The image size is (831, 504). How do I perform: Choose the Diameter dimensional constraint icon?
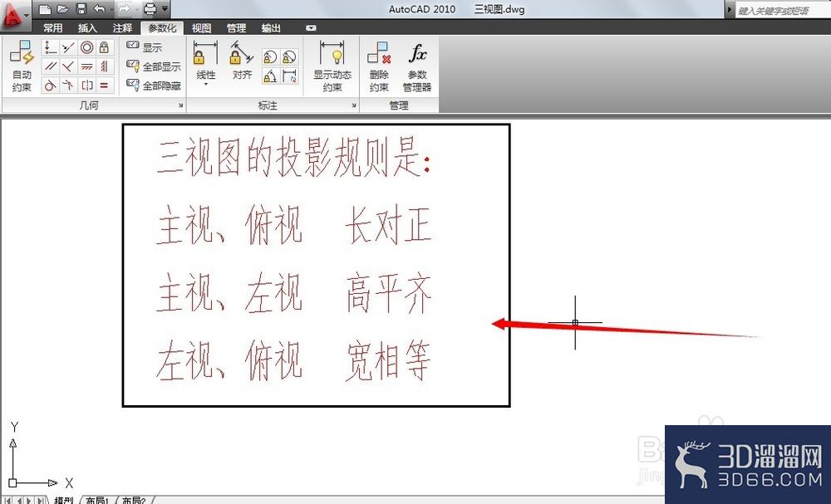289,56
